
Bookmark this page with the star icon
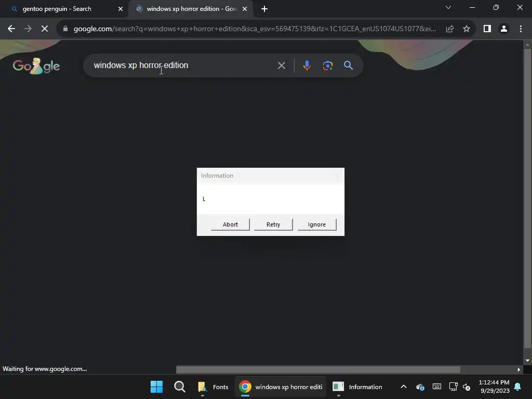[467, 29]
